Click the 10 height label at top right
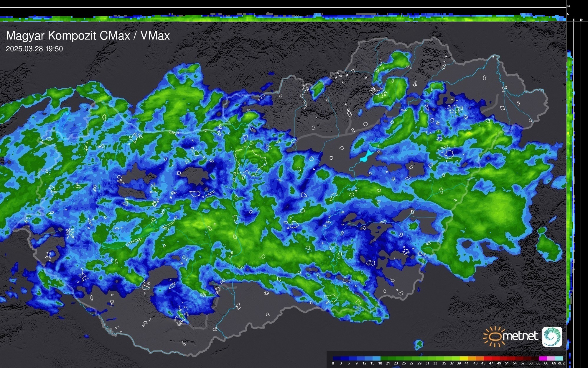 [569, 6]
